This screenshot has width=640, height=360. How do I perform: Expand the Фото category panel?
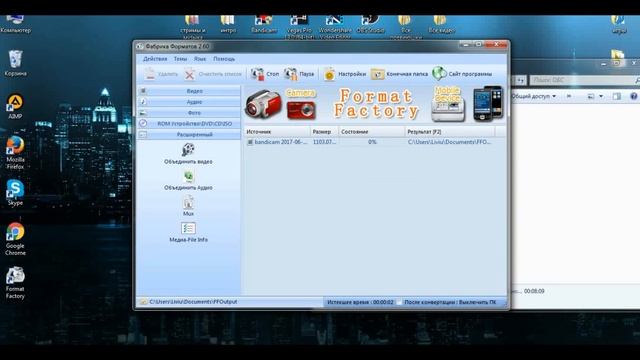[189, 113]
